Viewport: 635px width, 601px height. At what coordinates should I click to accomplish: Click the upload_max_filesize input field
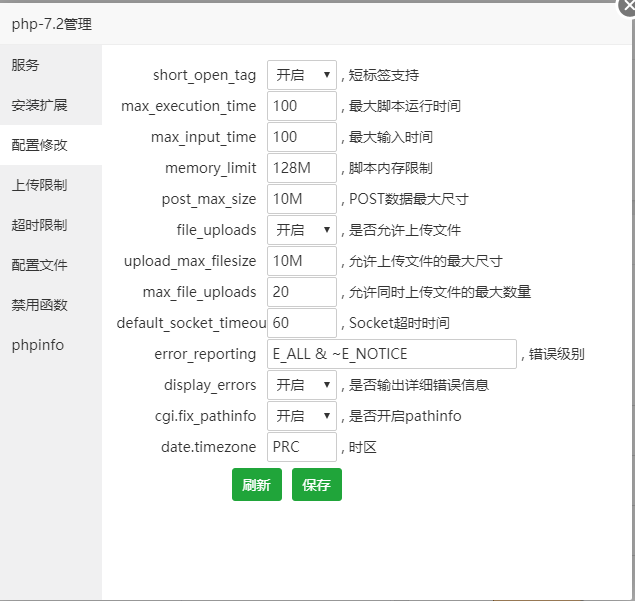coord(302,261)
